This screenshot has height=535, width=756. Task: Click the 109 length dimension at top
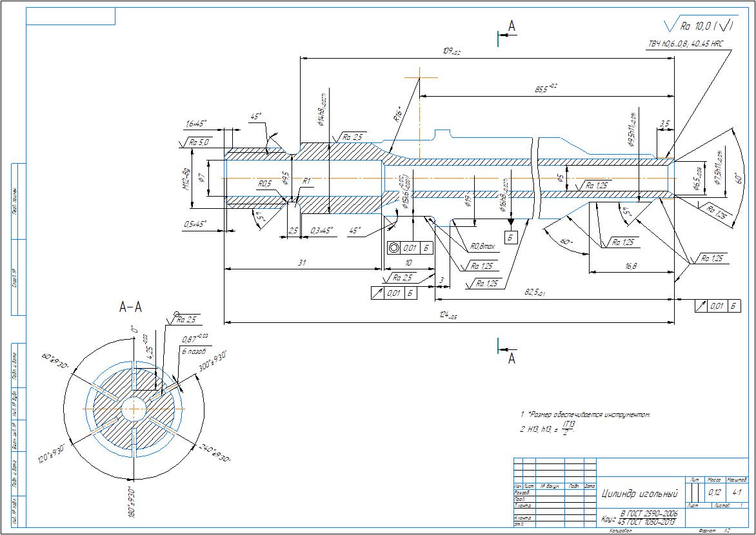(451, 52)
